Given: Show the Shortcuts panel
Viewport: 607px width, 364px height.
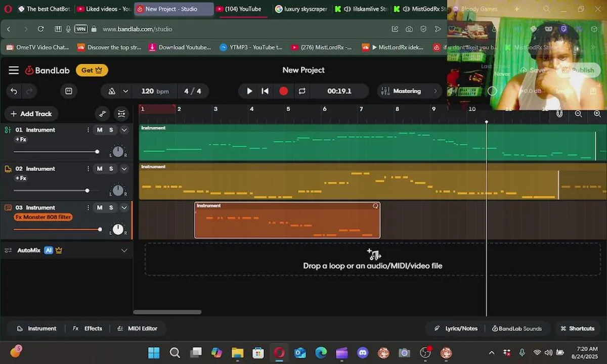Looking at the screenshot, I should pyautogui.click(x=578, y=329).
